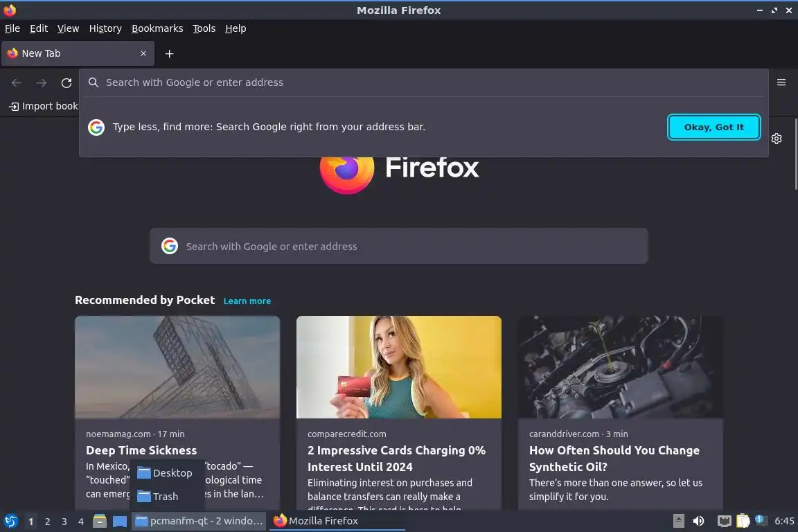Activate the Mozilla Firefox taskbar entry
798x532 pixels.
[337, 521]
